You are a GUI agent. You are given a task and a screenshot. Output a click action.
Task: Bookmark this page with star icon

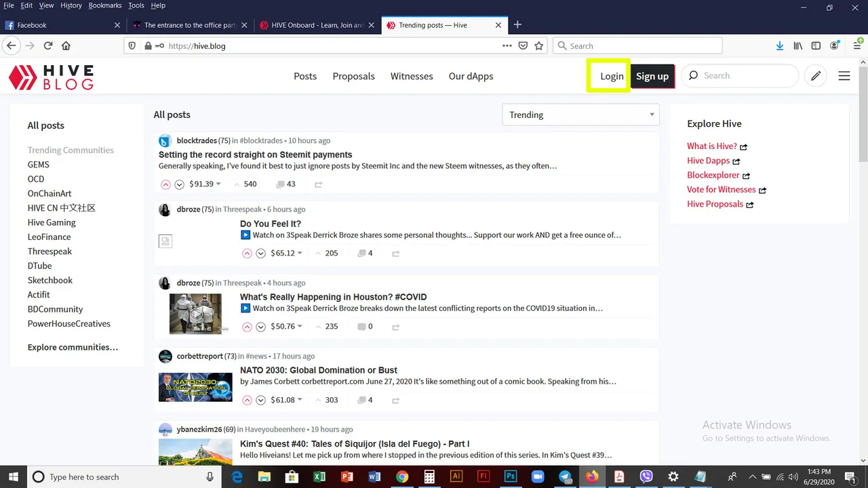pyautogui.click(x=539, y=46)
